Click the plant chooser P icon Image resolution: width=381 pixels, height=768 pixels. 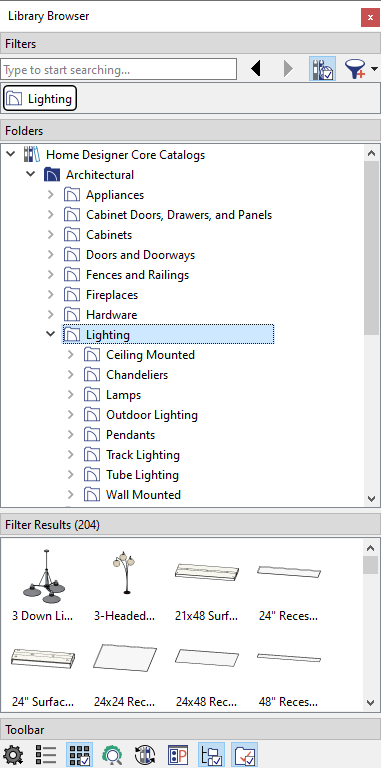click(x=178, y=755)
